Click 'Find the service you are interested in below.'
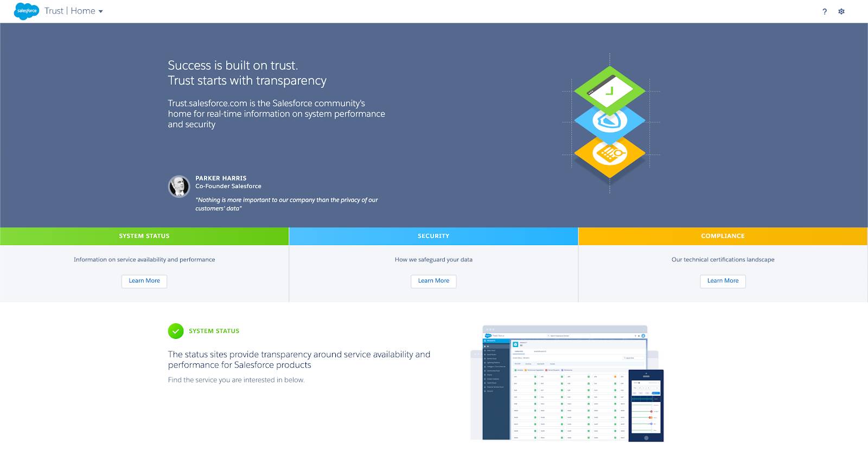Viewport: 868px width, 455px height. [237, 380]
